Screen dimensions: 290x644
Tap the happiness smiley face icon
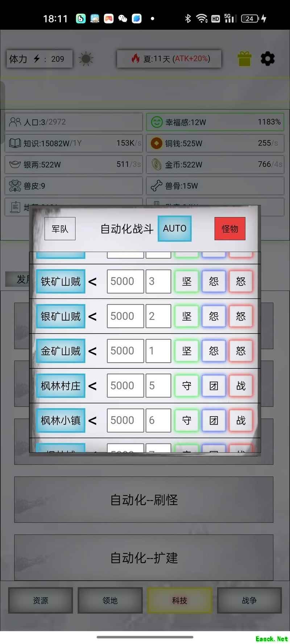pyautogui.click(x=157, y=122)
